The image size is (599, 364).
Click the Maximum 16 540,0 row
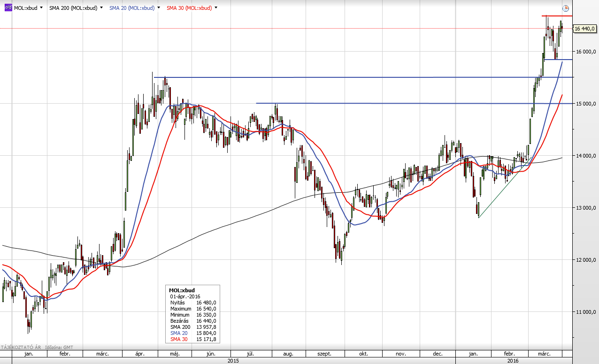pos(193,309)
